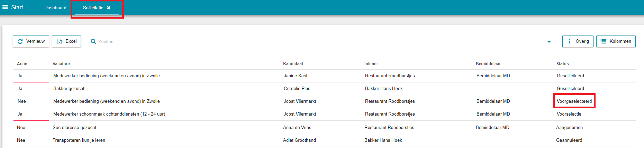Click the Kolommen list icon

604,41
